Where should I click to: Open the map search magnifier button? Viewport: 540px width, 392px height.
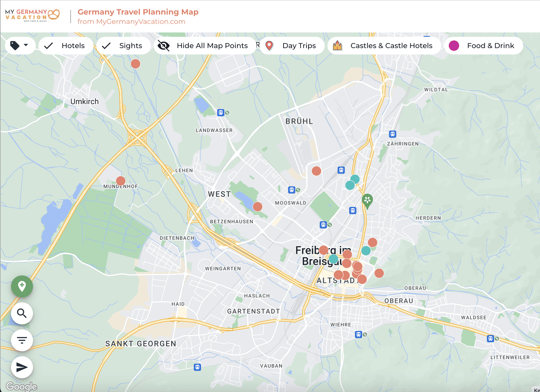click(22, 313)
